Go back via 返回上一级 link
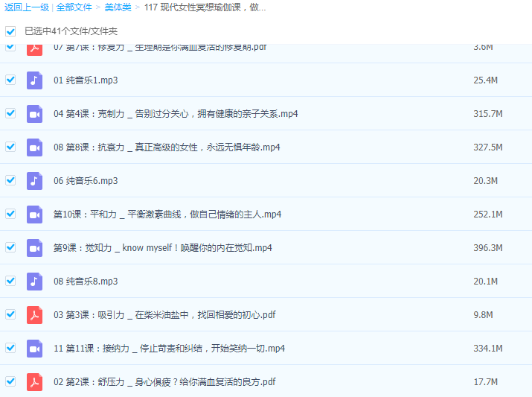Screen dimensions: 532x397 coord(26,7)
